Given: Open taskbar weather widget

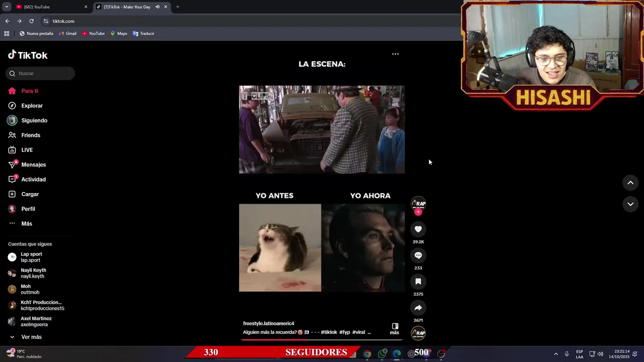Looking at the screenshot, I should [x=24, y=354].
